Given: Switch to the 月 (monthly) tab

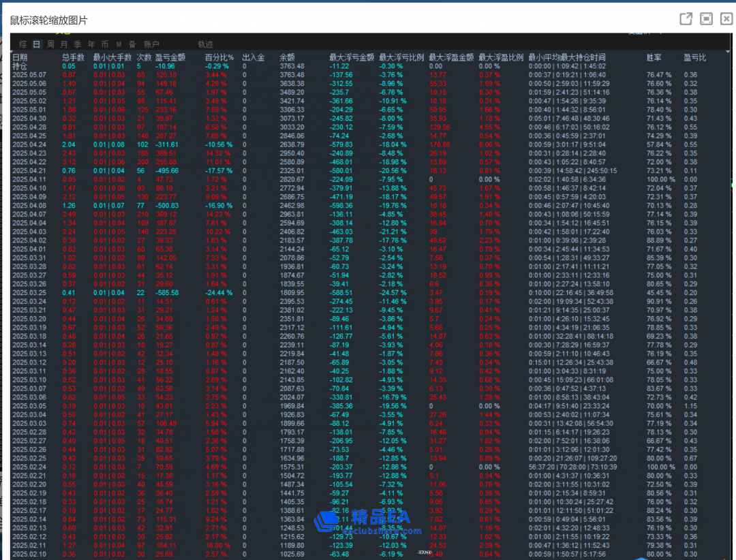Looking at the screenshot, I should [x=64, y=44].
